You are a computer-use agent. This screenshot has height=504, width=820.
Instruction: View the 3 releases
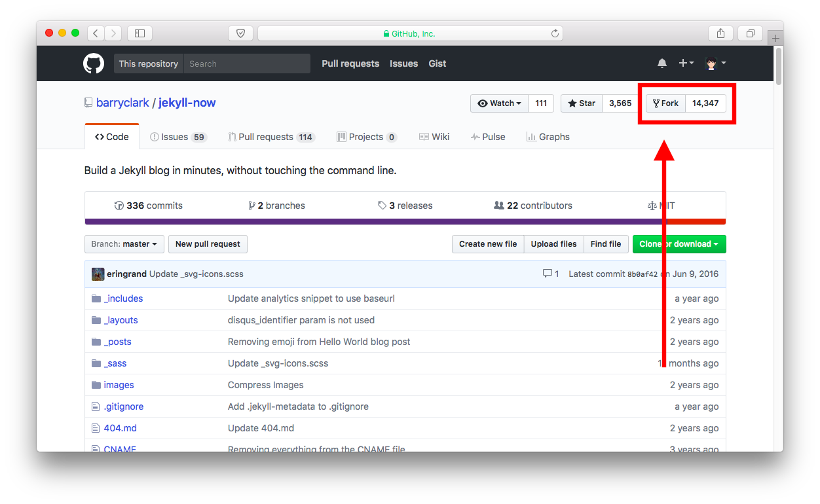point(405,206)
